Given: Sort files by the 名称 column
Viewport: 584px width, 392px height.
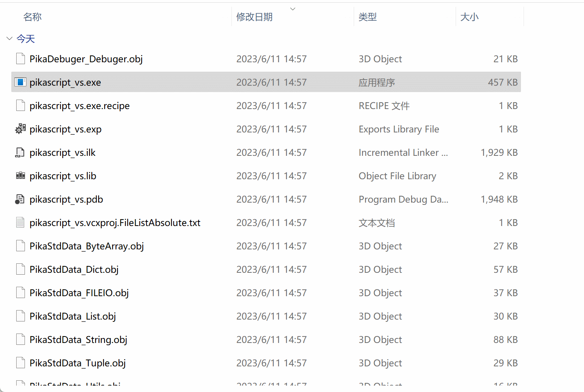Looking at the screenshot, I should pos(32,17).
